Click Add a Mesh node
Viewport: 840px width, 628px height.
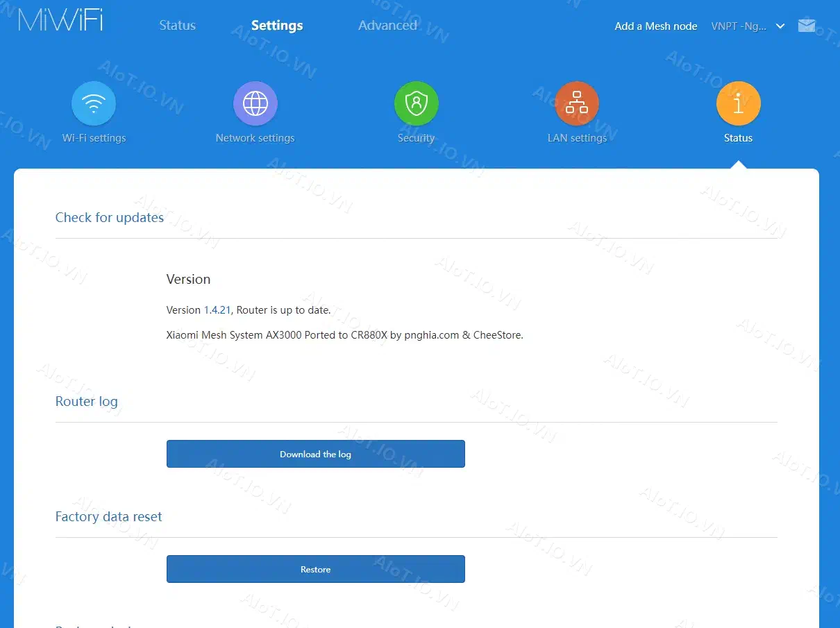pos(656,26)
